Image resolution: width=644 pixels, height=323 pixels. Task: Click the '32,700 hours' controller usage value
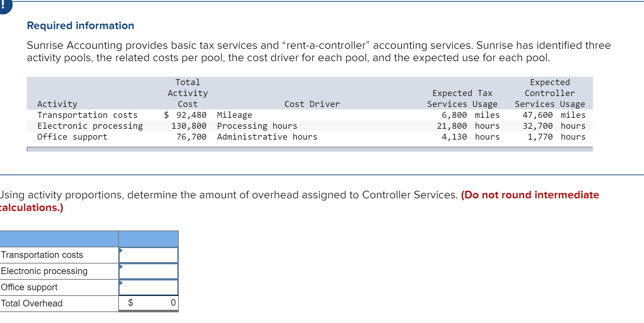(x=554, y=126)
